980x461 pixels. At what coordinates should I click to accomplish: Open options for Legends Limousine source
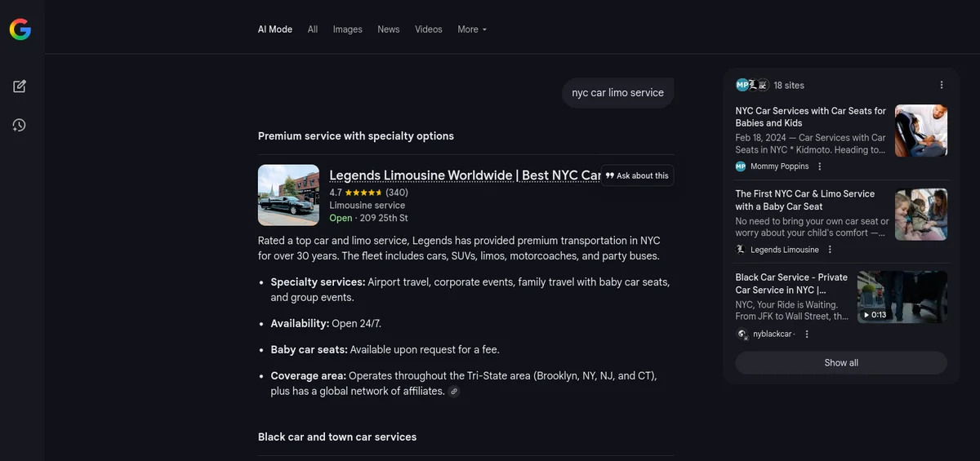(x=830, y=250)
